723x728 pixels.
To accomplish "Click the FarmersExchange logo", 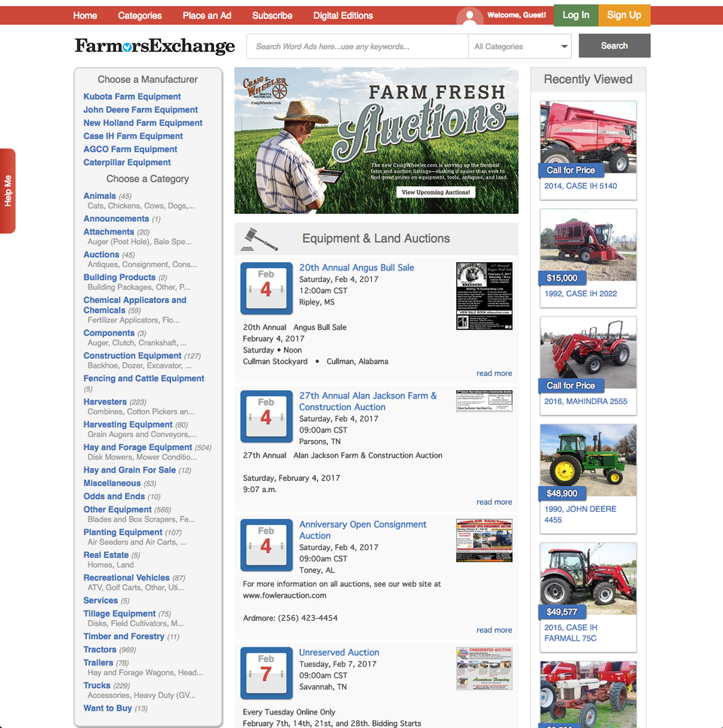I will (x=155, y=45).
